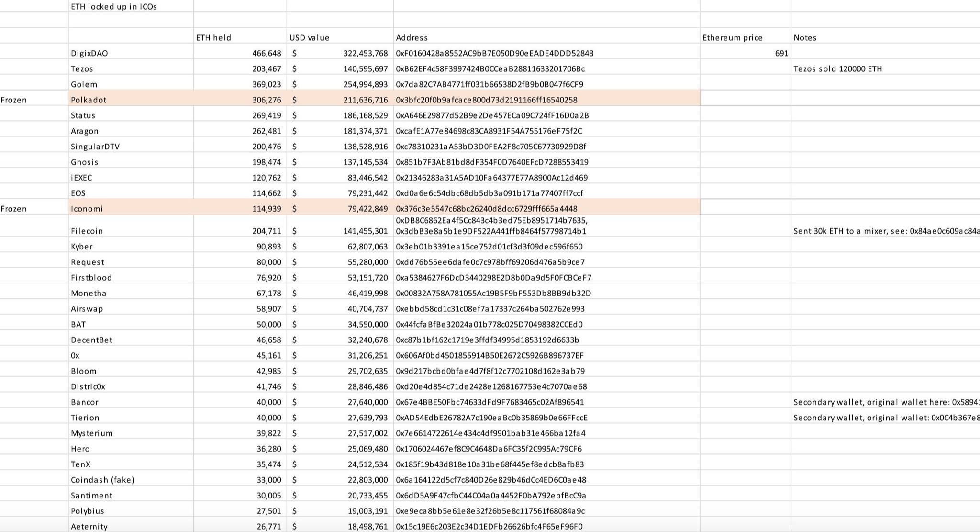Select the Kyber address cell

tap(489, 247)
